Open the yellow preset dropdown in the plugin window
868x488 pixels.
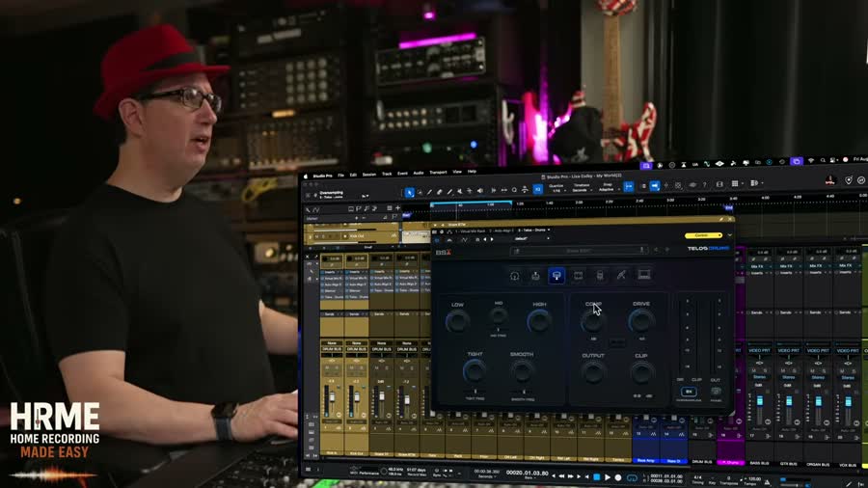pos(703,235)
